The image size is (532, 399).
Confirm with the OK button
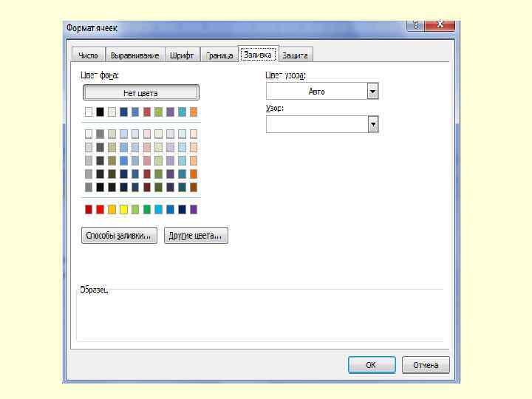372,365
